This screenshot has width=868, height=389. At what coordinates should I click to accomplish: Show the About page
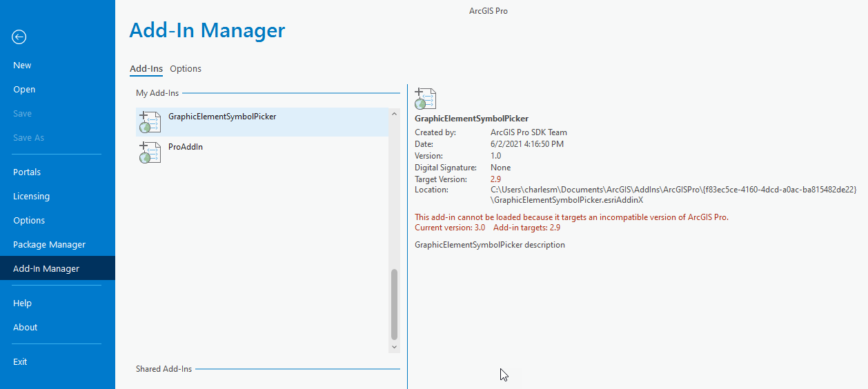click(x=25, y=327)
